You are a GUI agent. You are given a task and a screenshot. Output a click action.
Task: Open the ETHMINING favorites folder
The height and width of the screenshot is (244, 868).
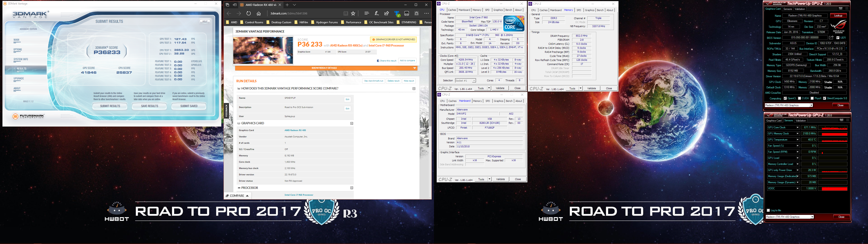coord(406,22)
